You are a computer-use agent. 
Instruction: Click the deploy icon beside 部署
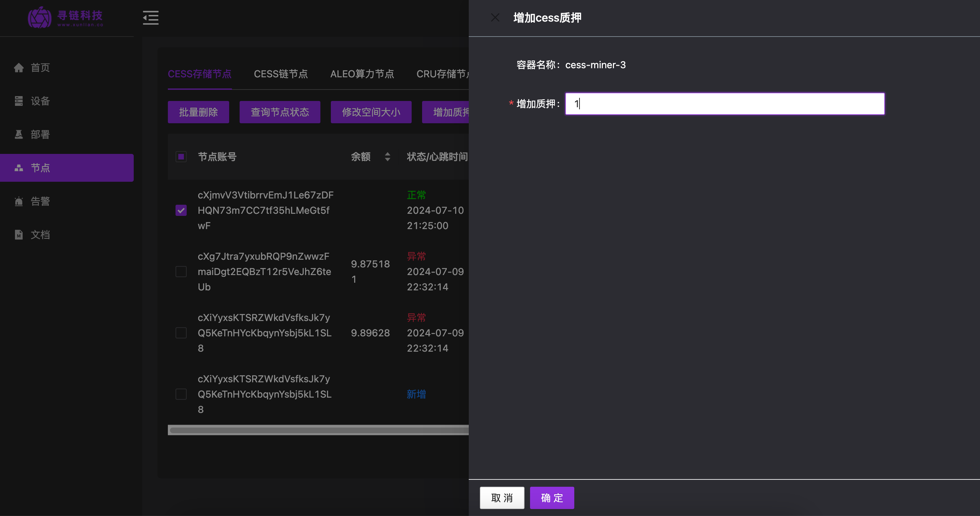point(19,135)
